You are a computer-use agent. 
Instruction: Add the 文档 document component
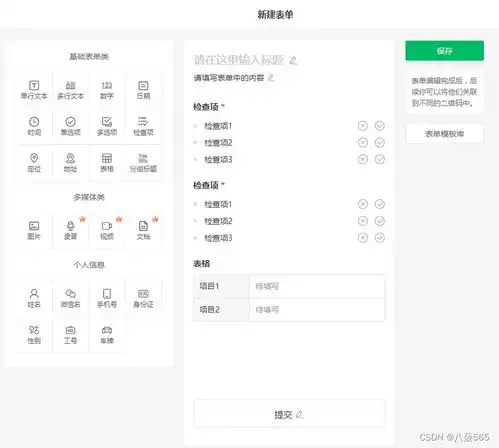pos(143,231)
